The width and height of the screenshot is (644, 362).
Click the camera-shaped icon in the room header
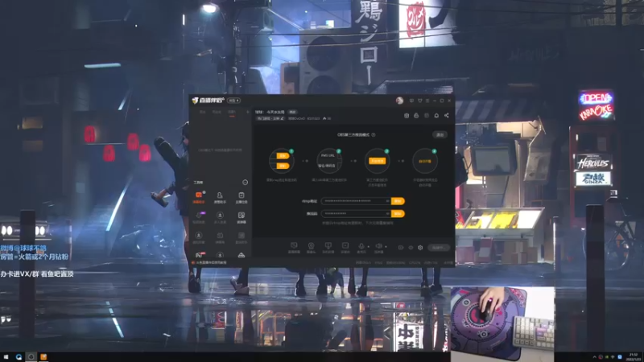point(407,116)
